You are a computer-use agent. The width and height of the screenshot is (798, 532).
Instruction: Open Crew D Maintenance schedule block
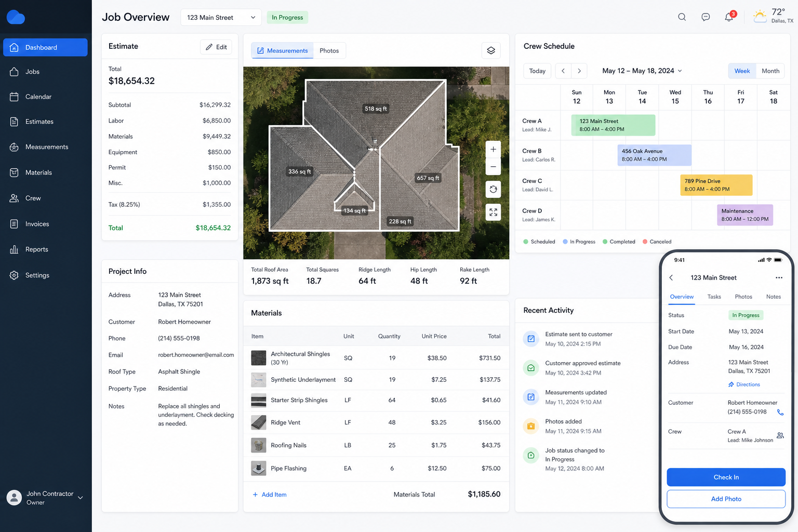[745, 215]
